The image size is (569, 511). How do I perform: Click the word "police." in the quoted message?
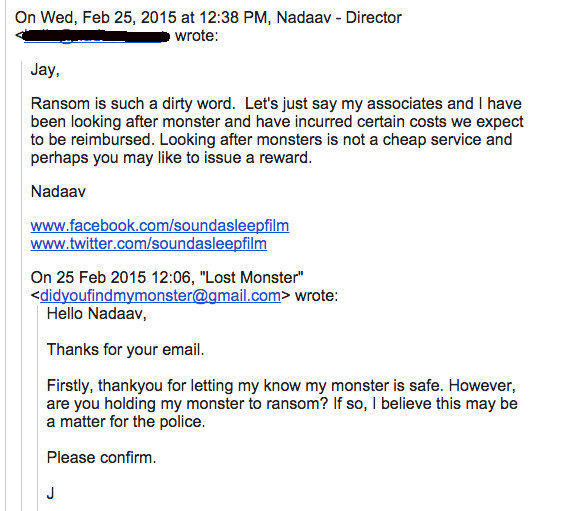click(x=183, y=422)
